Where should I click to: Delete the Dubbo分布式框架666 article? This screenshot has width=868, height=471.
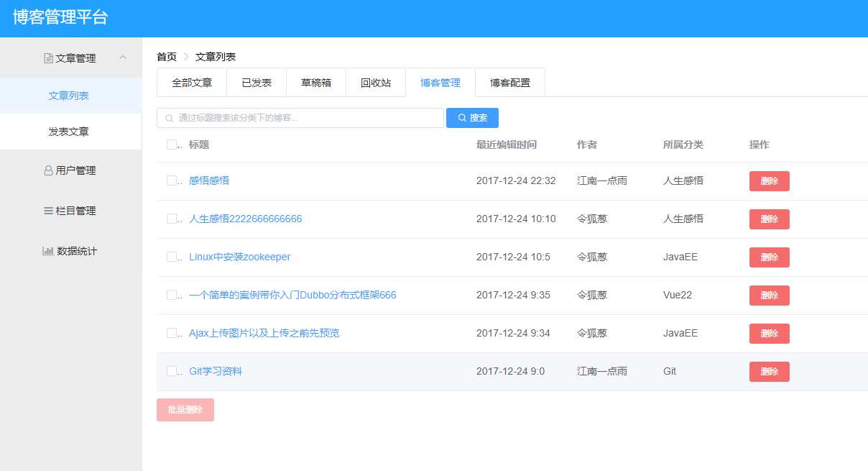tap(769, 296)
